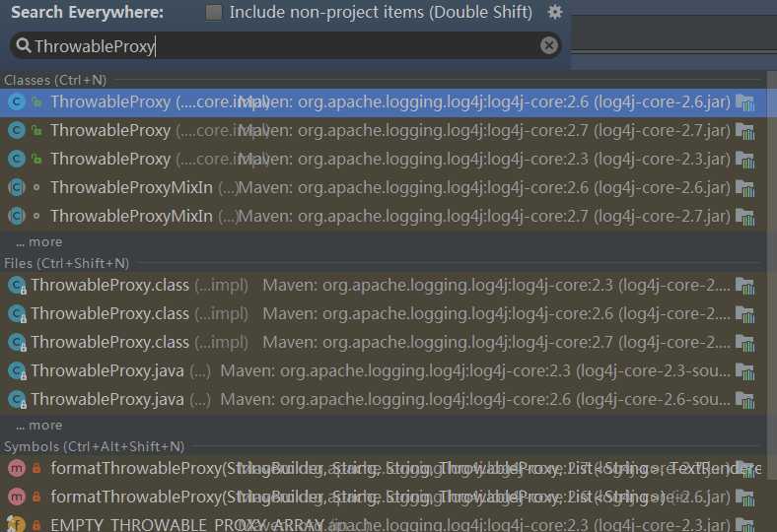Click library icon on ThrowableProxy.class 2.7 row

point(745,343)
